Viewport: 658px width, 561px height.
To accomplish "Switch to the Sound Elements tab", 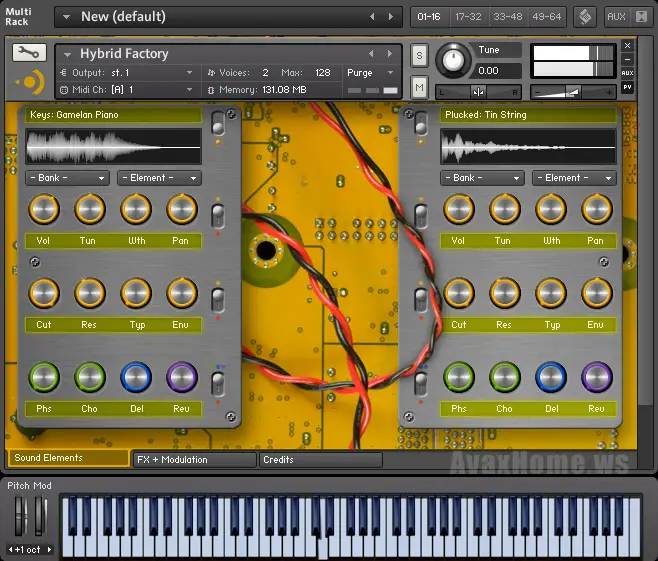I will (68, 458).
